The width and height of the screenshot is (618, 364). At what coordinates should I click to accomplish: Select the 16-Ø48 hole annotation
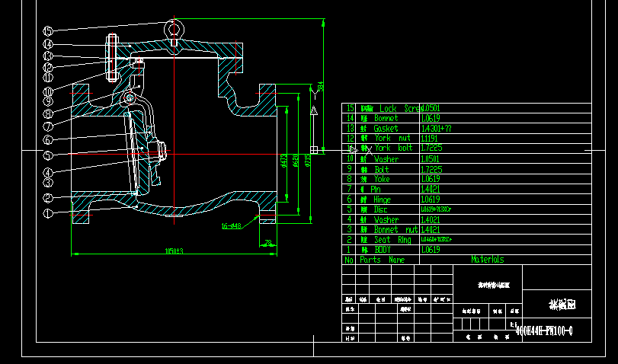231,225
